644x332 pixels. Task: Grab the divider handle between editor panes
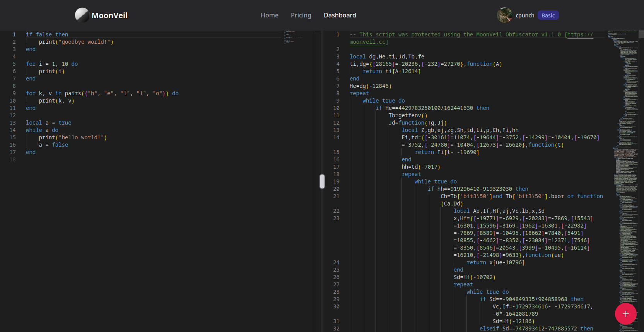pos(322,181)
